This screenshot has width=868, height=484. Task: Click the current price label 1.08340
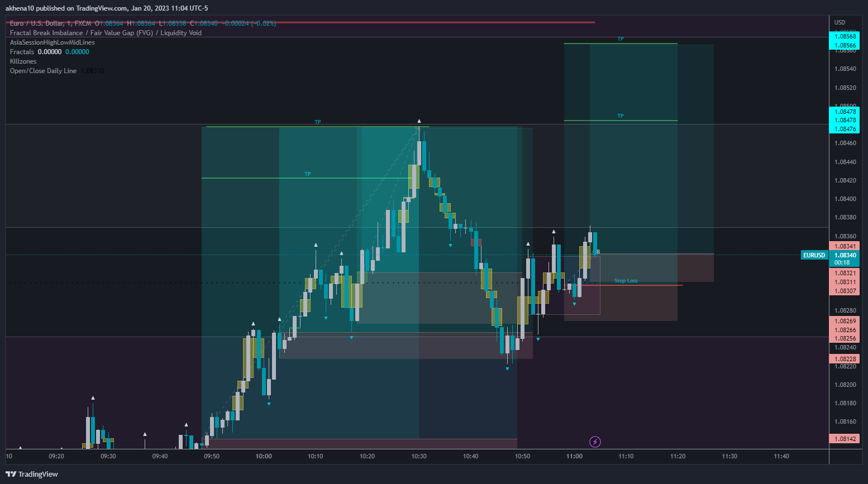pos(844,255)
